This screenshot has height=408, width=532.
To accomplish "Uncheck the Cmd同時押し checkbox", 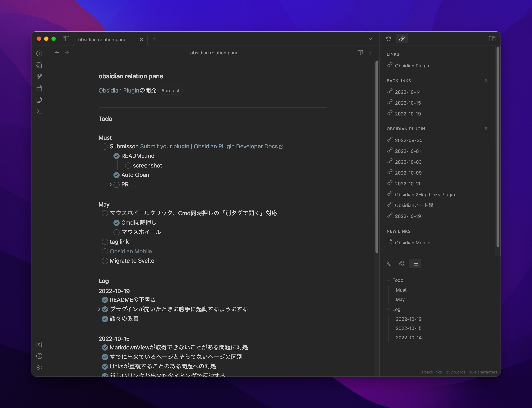I will point(117,222).
